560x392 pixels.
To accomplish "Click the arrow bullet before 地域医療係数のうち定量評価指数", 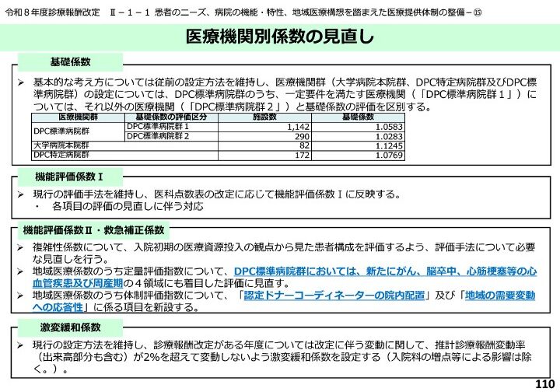I will tap(23, 271).
